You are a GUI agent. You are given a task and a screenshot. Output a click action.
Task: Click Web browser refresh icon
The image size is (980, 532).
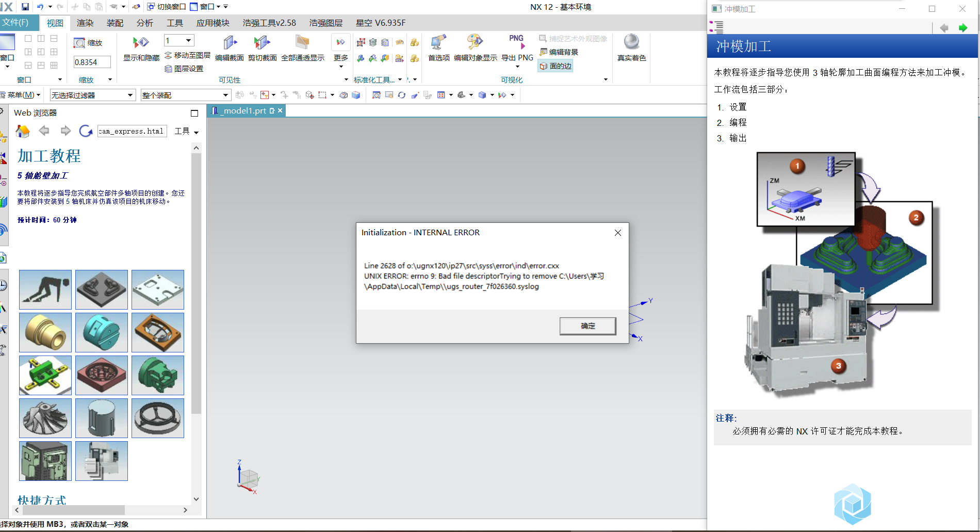(86, 131)
